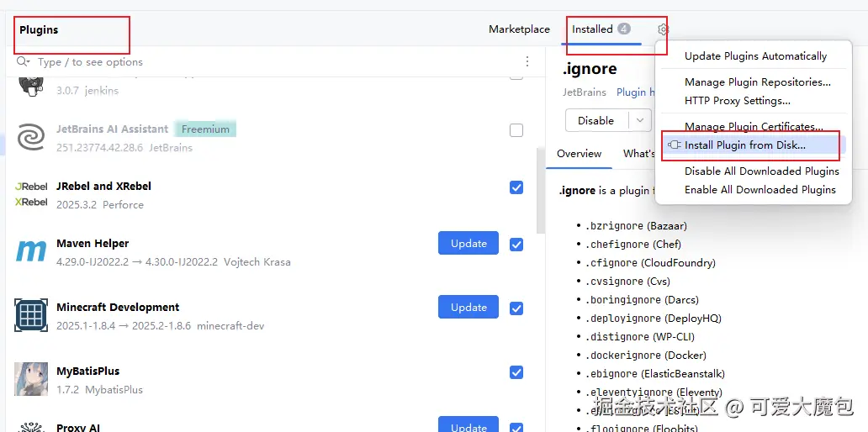Click the plugin list vertical scrollbar
Screen dimensions: 868x432
coord(540,191)
